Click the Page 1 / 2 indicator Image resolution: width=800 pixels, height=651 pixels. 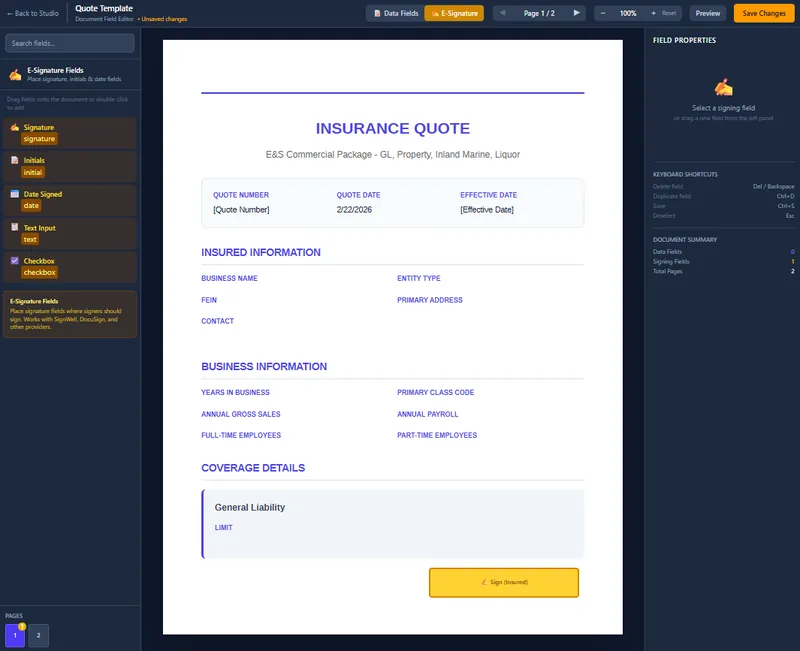pos(539,13)
